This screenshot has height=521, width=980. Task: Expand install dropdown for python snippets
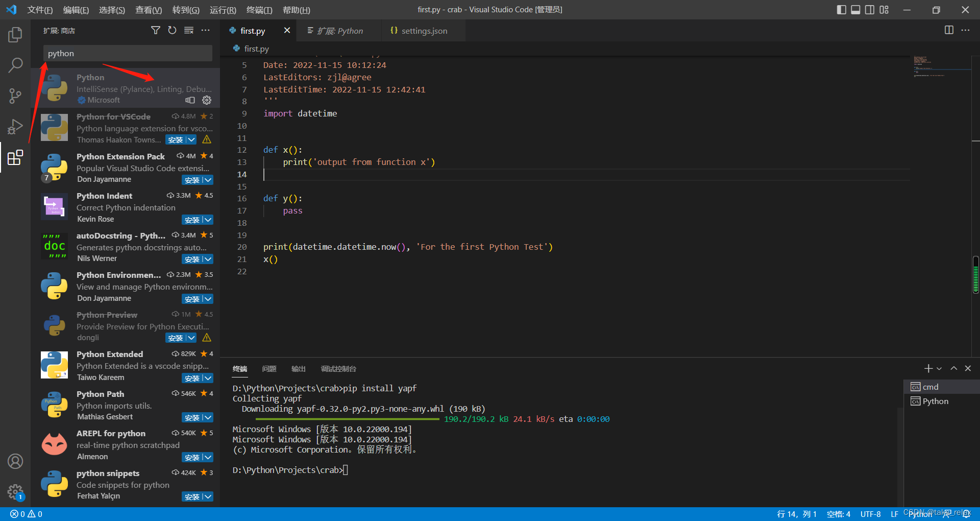pos(208,496)
